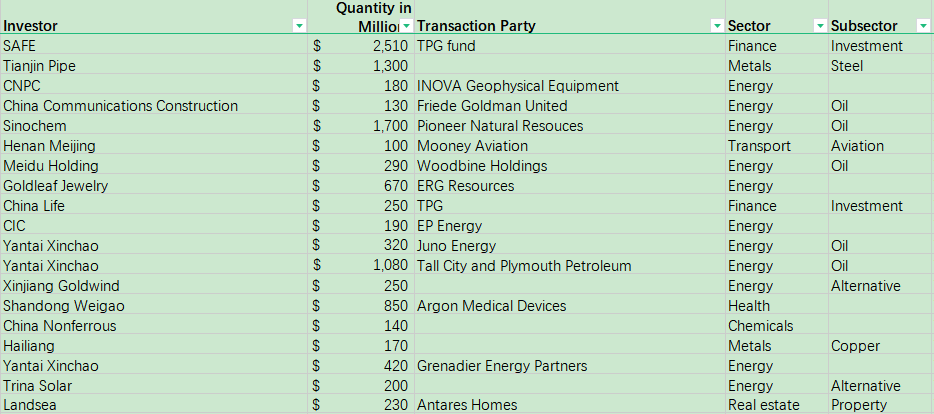Click the Tall City and Plymouth Petroleum cell
The width and height of the screenshot is (934, 414).
pos(524,266)
